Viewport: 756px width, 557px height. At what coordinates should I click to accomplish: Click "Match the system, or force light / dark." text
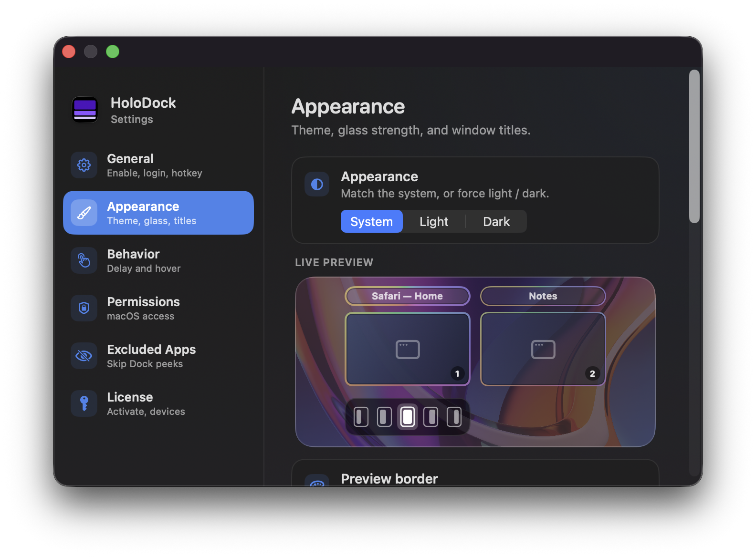click(x=445, y=194)
